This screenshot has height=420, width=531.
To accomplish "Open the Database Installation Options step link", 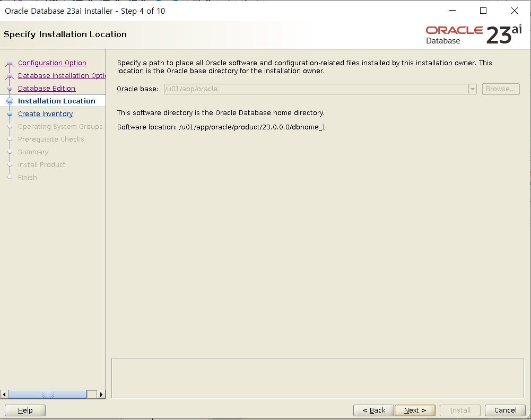I will point(62,75).
